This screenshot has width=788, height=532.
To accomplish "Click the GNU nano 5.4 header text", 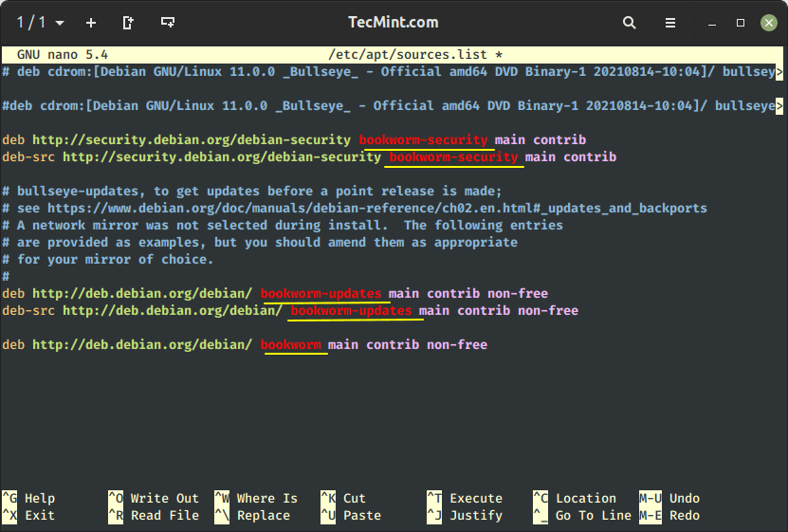I will 63,54.
